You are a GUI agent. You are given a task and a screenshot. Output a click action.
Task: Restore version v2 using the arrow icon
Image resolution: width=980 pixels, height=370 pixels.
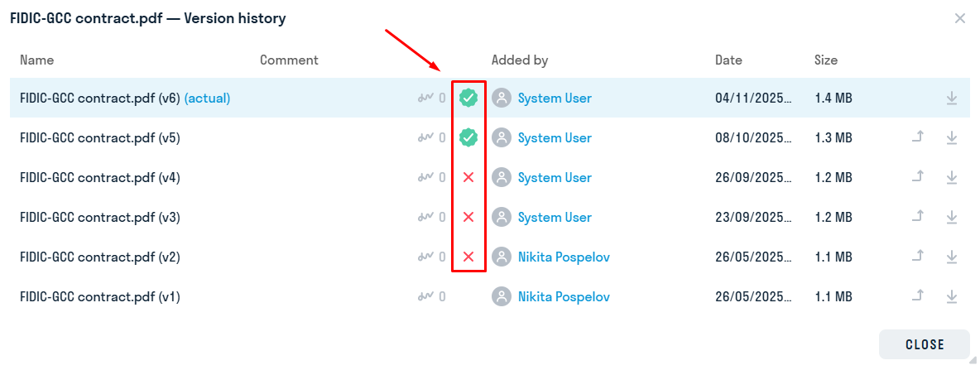[917, 257]
